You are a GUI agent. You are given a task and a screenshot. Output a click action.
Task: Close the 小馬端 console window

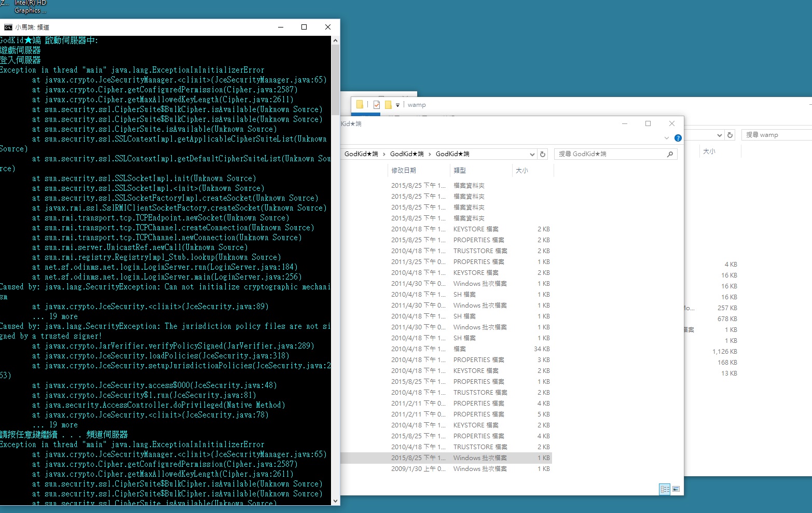328,27
